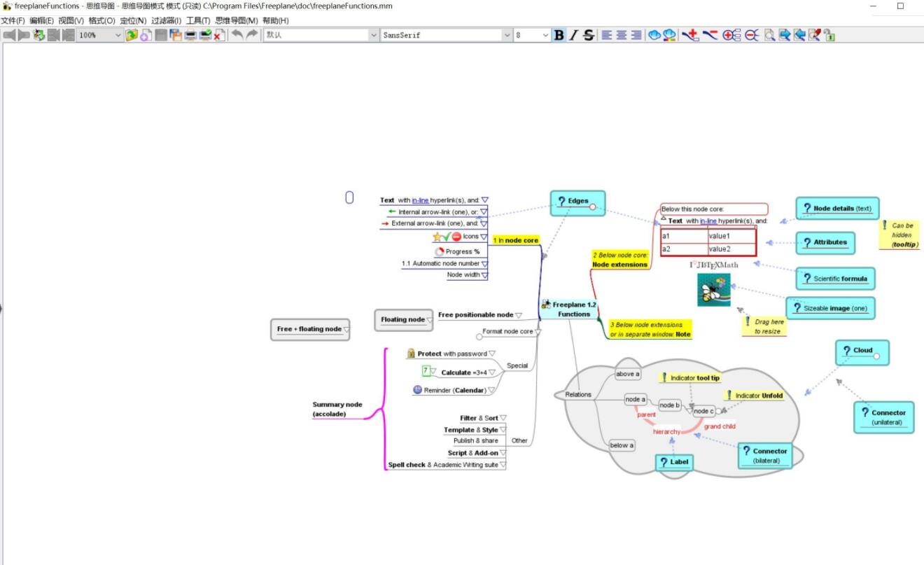Screen dimensions: 924x565
Task: Align node text left
Action: point(606,35)
